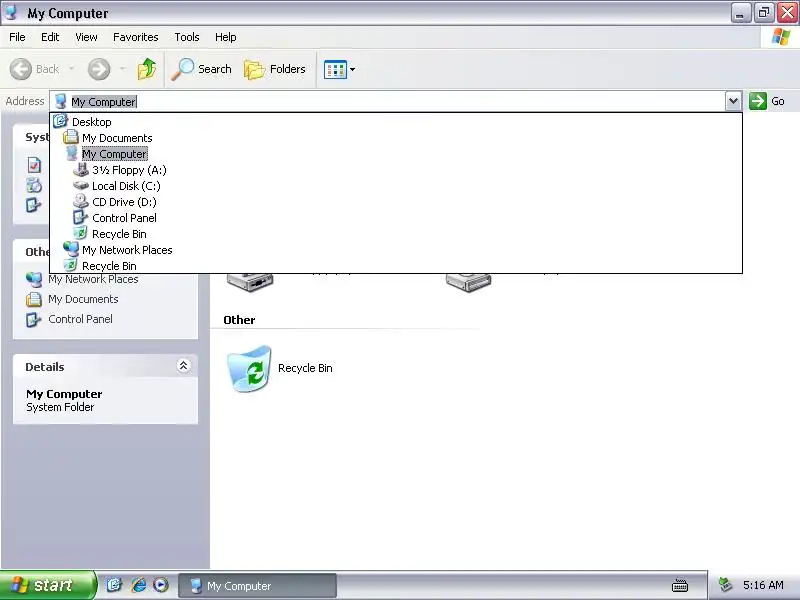
Task: Open the View menu
Action: pyautogui.click(x=86, y=37)
